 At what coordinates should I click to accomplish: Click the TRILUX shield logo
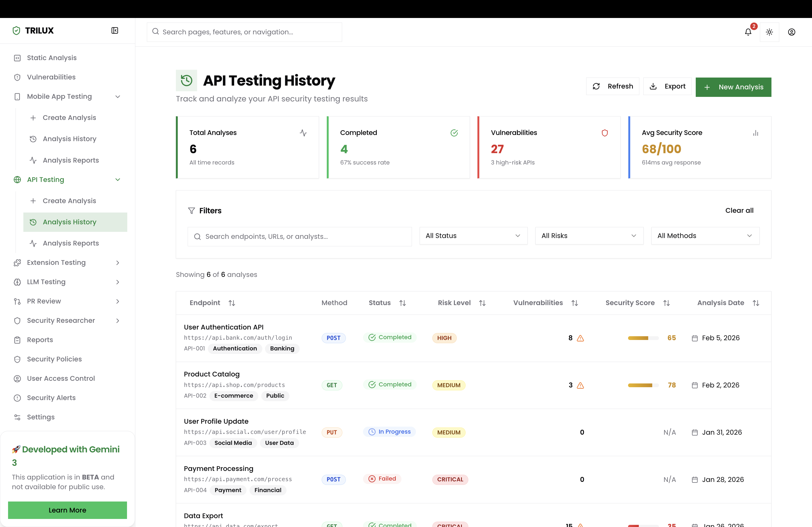pos(16,31)
